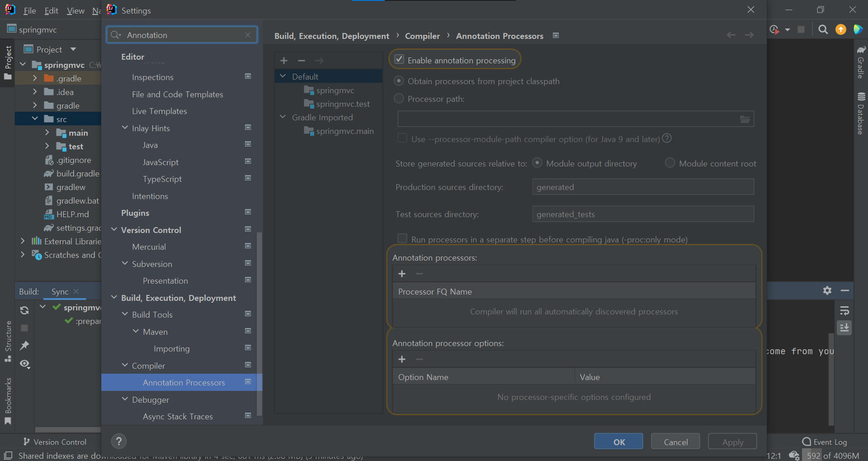Click Search Everywhere magnifier in main toolbar
The width and height of the screenshot is (868, 461).
tap(823, 29)
